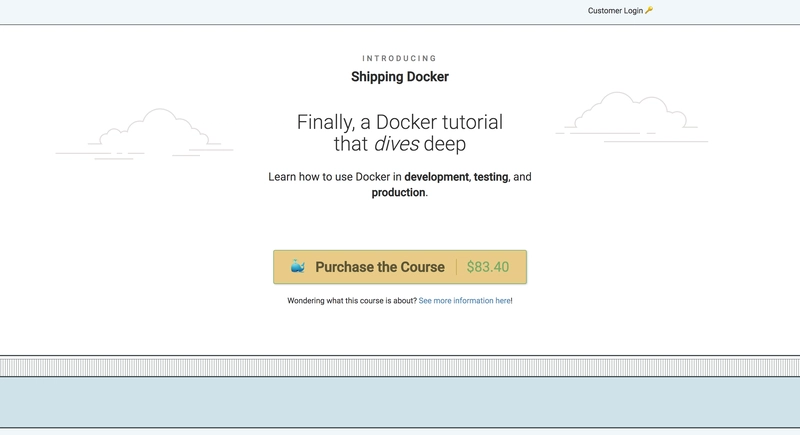Click the 'Wondering what this course is about?' text
The height and width of the screenshot is (435, 800).
pyautogui.click(x=352, y=300)
